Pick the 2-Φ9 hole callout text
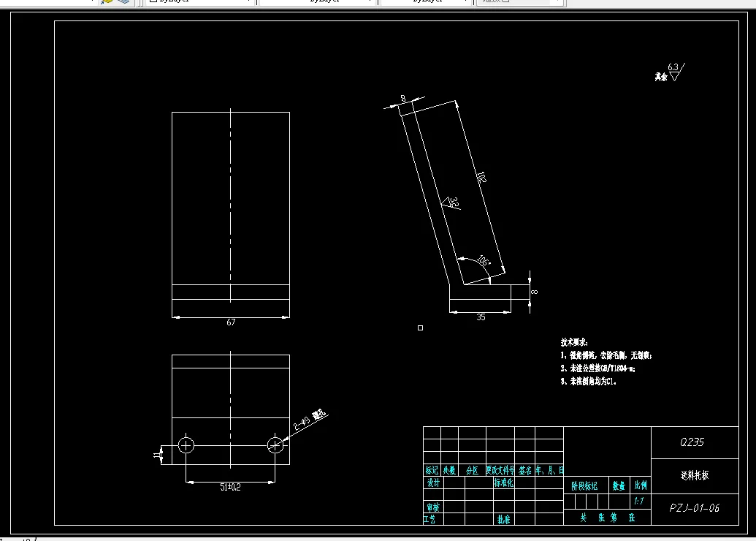756x541 pixels. [310, 420]
